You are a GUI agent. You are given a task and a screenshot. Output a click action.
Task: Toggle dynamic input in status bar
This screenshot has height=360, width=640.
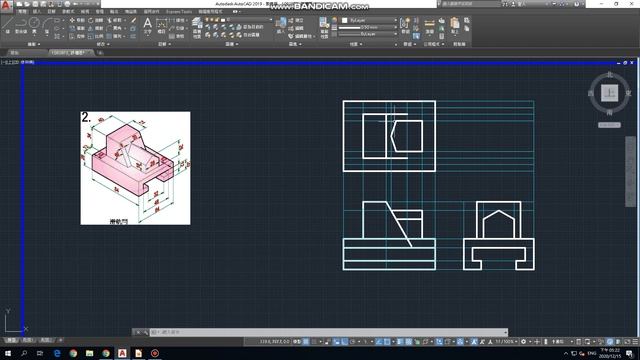click(337, 342)
